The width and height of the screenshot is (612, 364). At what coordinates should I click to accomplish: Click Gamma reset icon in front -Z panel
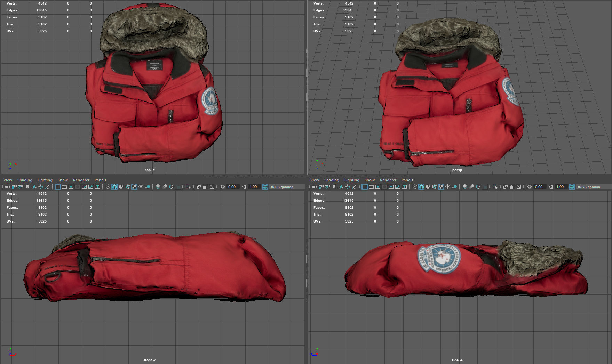click(244, 187)
